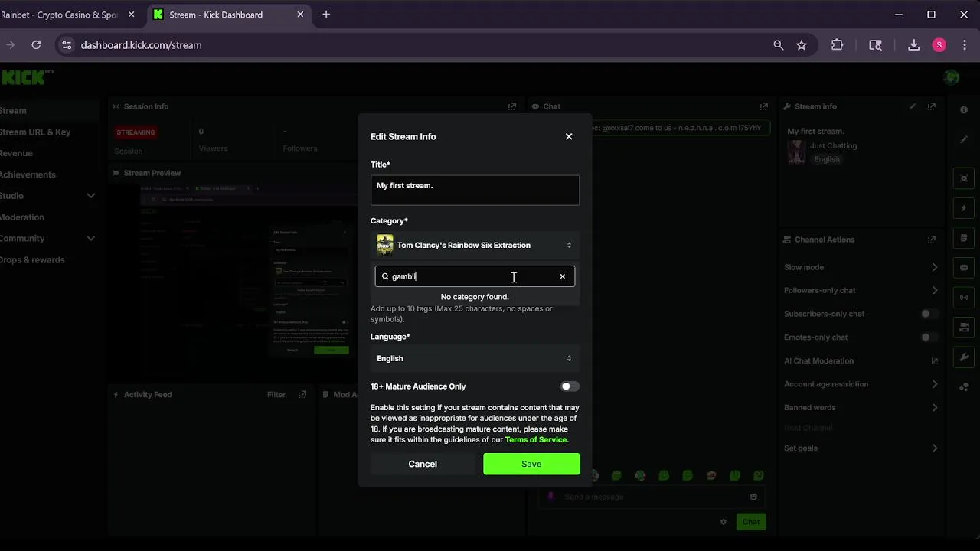980x551 pixels.
Task: Pop out the Activity Feed panel
Action: (302, 395)
